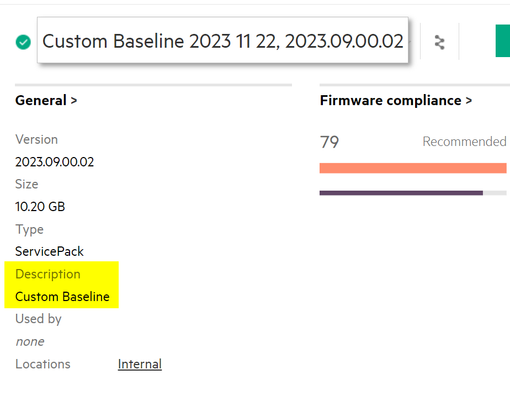Select the ServicePack type value
The height and width of the screenshot is (399, 510).
49,251
